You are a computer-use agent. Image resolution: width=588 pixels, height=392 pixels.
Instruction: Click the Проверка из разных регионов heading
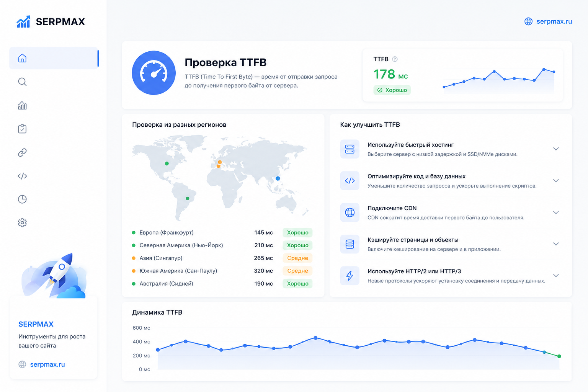[x=179, y=125]
